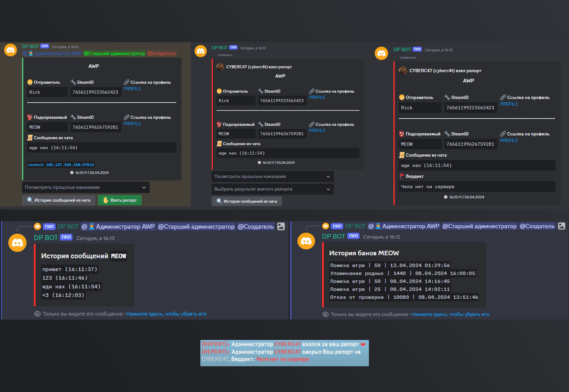This screenshot has height=392, width=569.
Task: Click the DP BOT avatar in third message
Action: tap(381, 53)
